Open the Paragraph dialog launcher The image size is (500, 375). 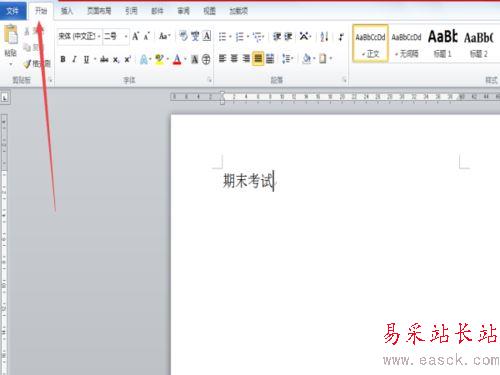(x=344, y=80)
